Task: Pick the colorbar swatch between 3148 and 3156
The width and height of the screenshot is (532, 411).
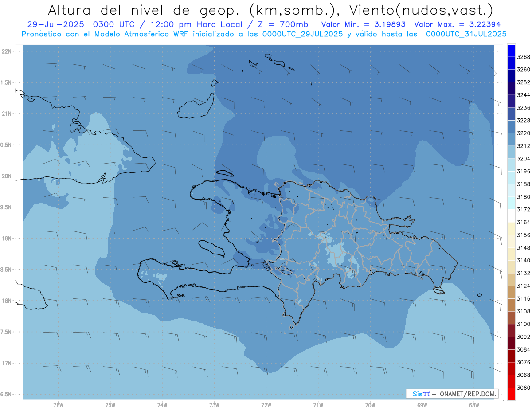Action: point(511,241)
